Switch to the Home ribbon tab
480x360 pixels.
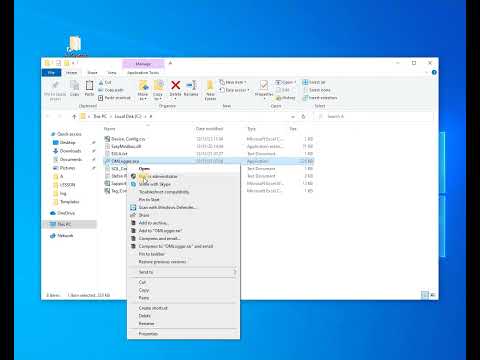(x=71, y=72)
